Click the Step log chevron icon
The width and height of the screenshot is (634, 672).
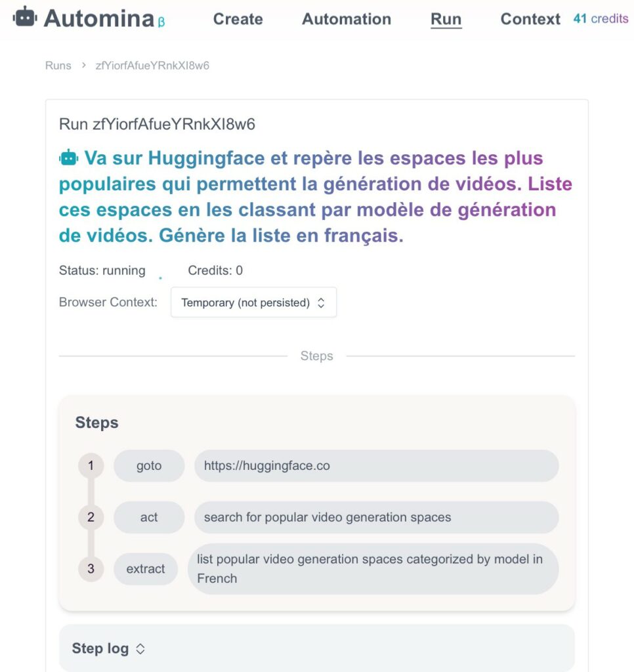[x=140, y=649]
